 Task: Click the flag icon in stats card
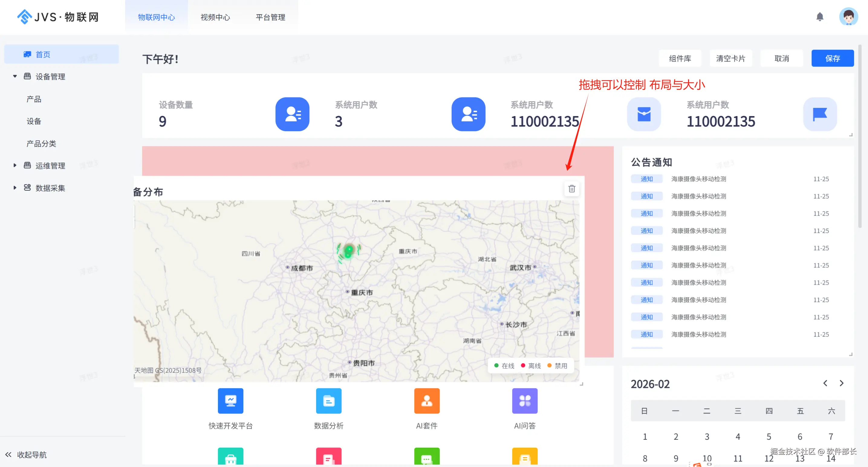pos(820,114)
